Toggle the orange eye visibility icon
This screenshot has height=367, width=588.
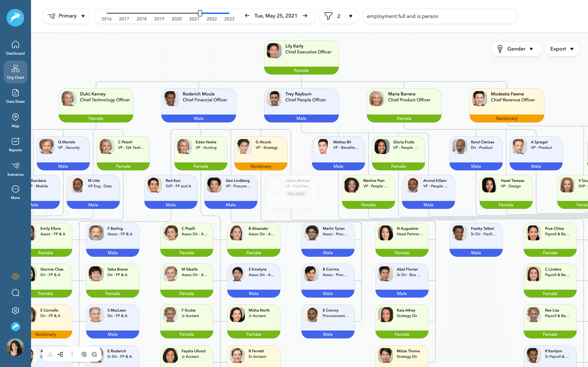click(15, 276)
